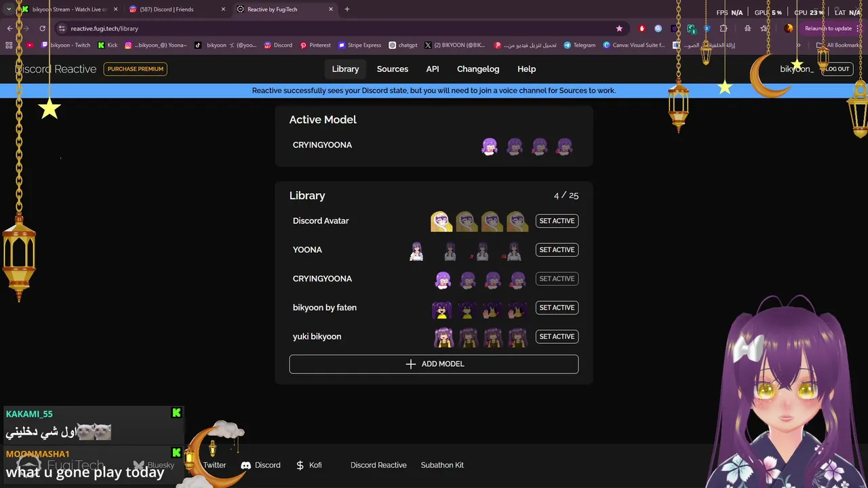Open site information icon in address bar

[x=62, y=28]
